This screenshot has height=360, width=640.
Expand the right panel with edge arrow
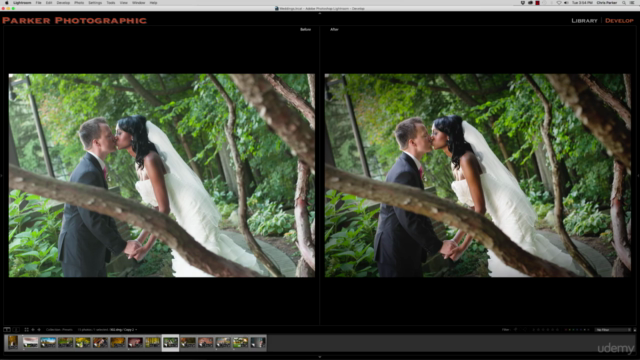tap(638, 176)
